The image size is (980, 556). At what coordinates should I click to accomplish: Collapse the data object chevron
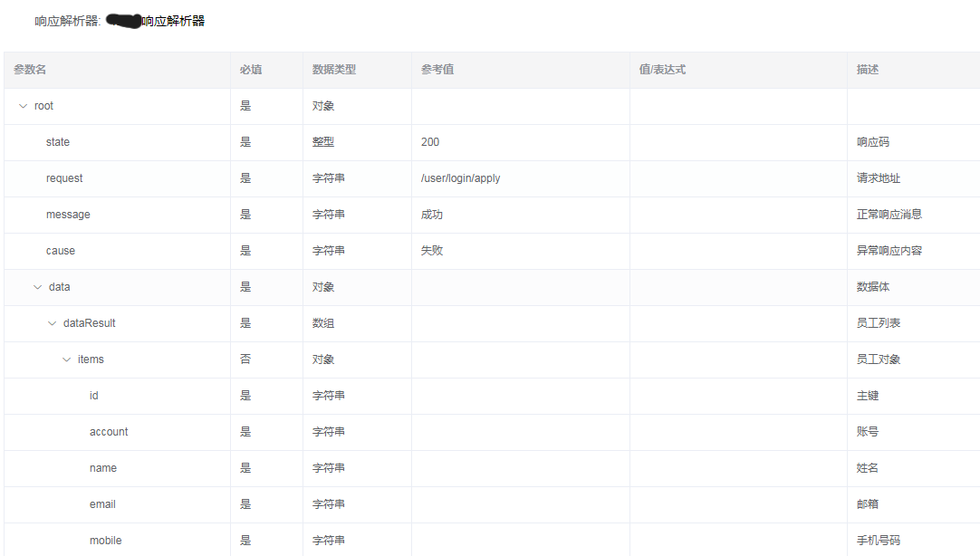[37, 287]
